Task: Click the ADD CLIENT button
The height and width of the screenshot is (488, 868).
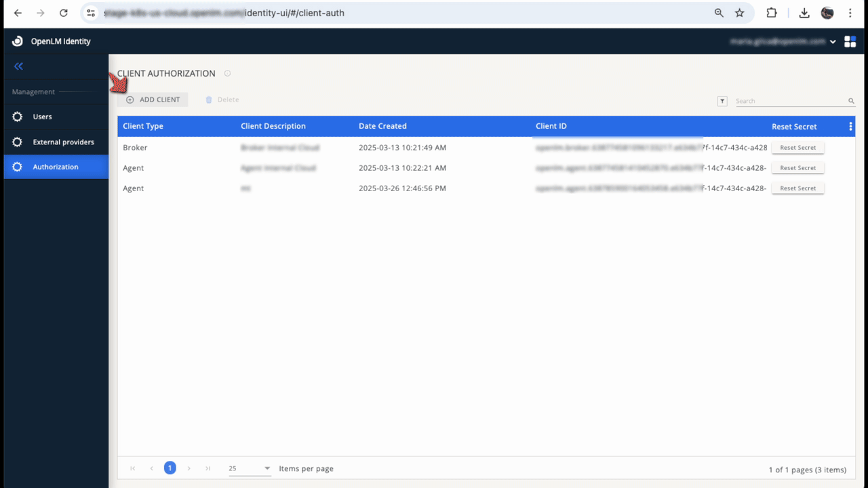Action: tap(153, 99)
